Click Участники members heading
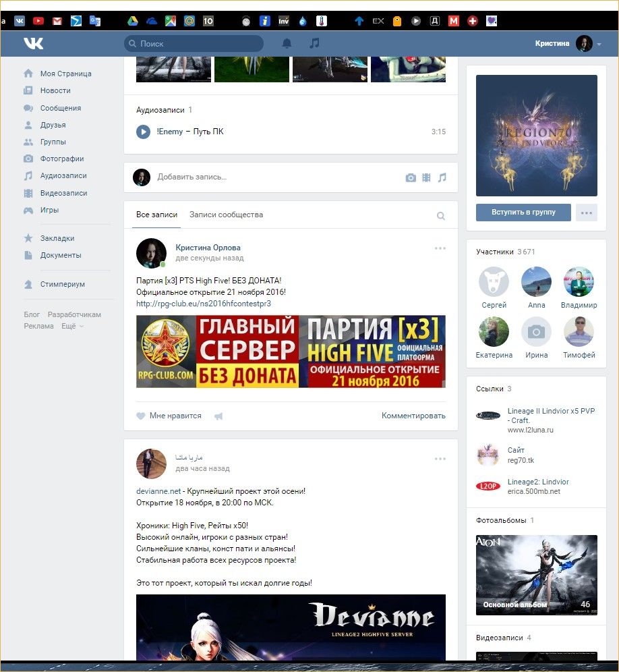Screen dimensions: 619x672 (495, 252)
